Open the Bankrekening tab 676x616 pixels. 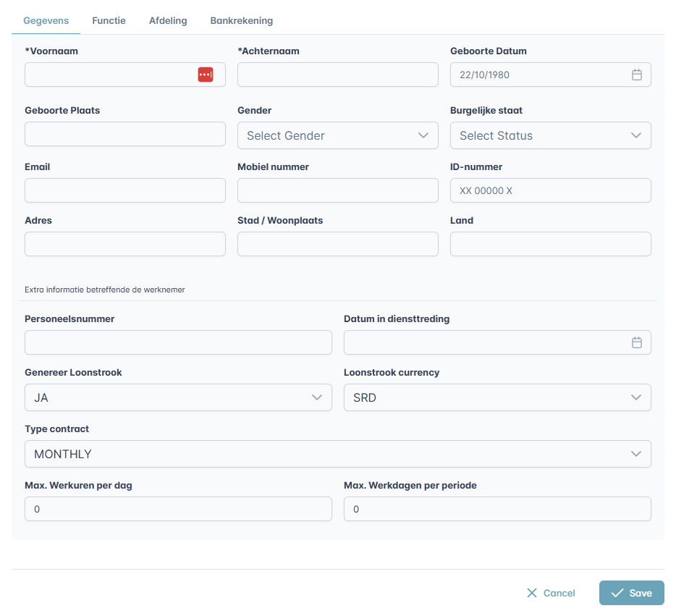click(242, 21)
